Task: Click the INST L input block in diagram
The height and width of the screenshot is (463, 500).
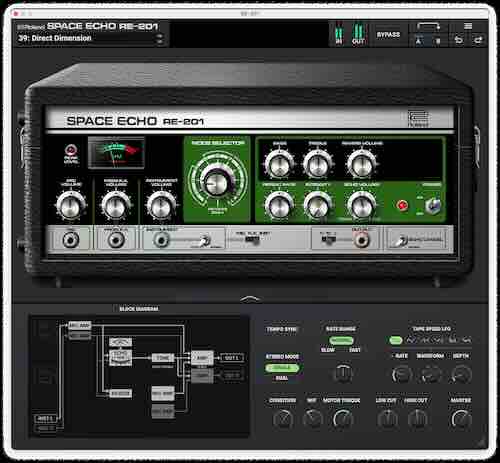Action: [x=45, y=418]
